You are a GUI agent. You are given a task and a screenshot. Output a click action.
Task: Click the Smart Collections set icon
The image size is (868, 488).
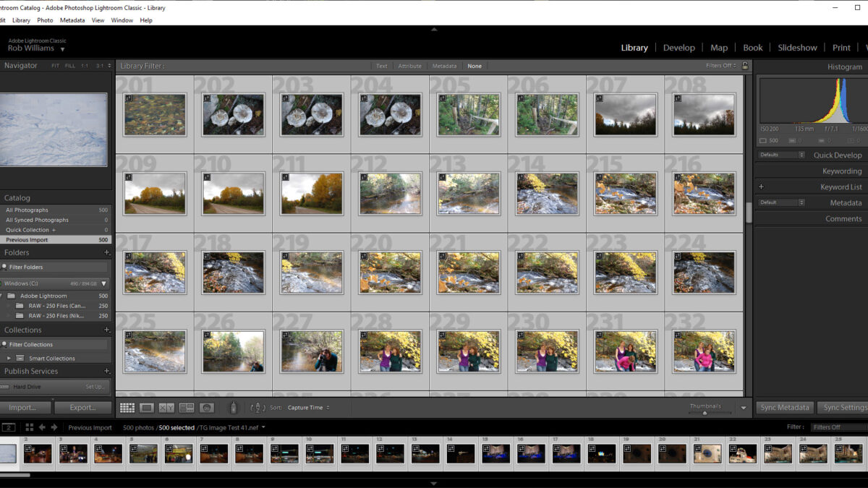[20, 359]
